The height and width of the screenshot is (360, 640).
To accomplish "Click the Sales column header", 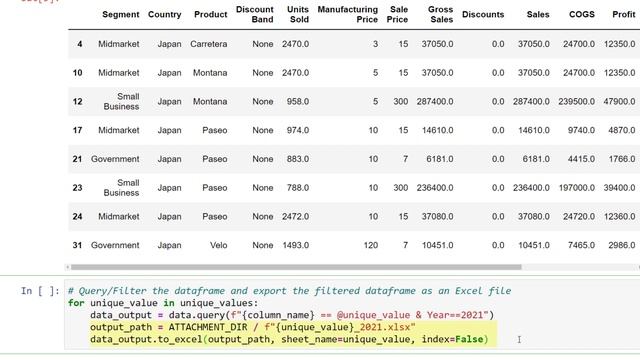I will pos(538,14).
